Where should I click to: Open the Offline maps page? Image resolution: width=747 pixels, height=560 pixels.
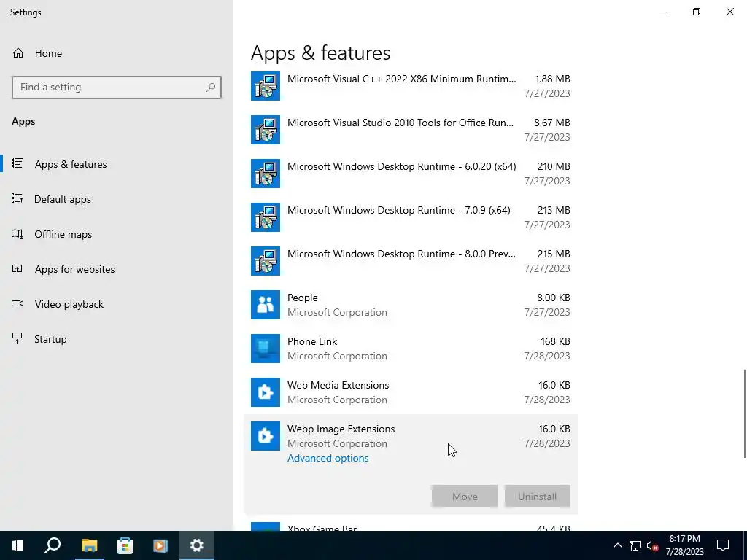(117, 234)
